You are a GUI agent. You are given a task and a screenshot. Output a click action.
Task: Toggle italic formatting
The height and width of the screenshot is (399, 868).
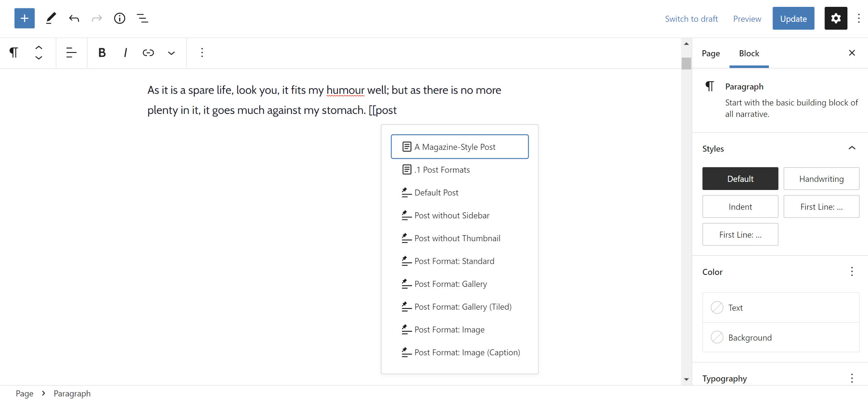coord(125,53)
